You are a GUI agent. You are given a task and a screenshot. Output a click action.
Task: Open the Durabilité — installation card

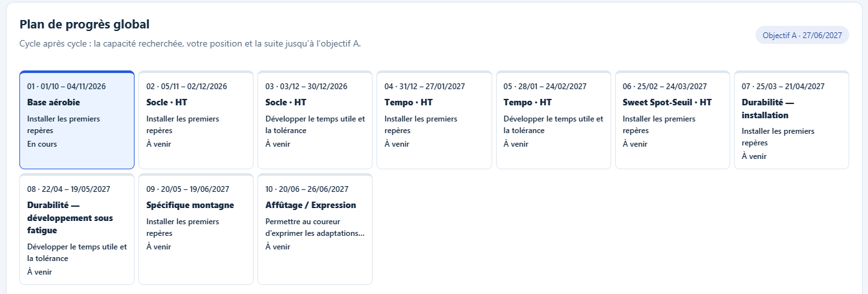coord(792,120)
